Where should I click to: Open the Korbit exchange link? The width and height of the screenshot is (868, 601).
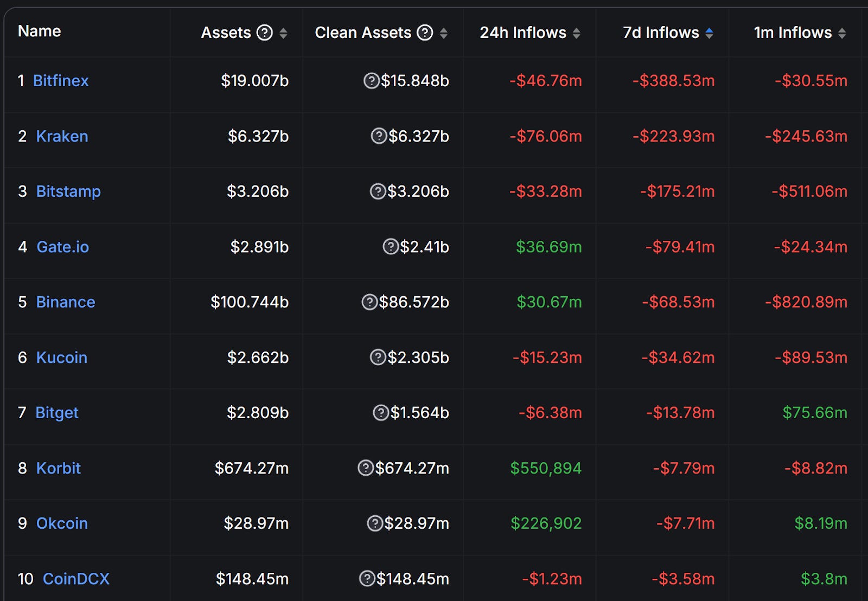coord(59,468)
